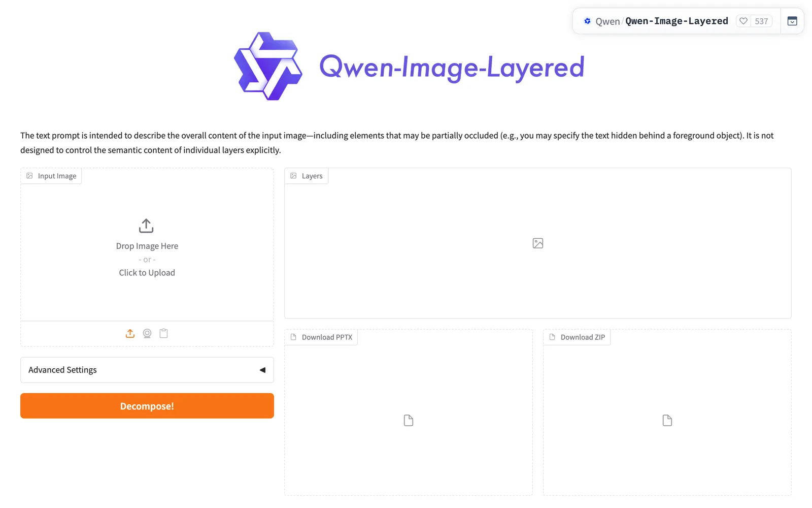
Task: Click the Download PPTX label
Action: click(x=321, y=337)
